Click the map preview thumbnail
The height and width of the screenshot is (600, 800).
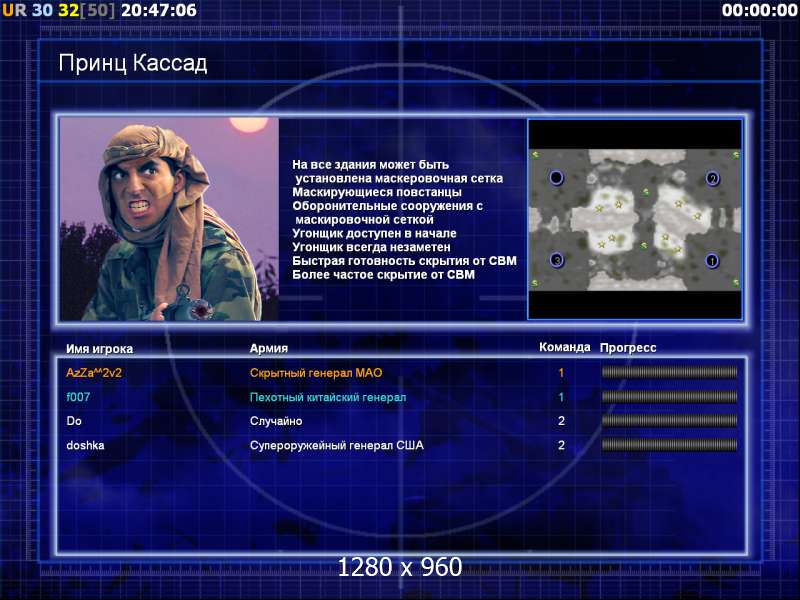tap(635, 219)
